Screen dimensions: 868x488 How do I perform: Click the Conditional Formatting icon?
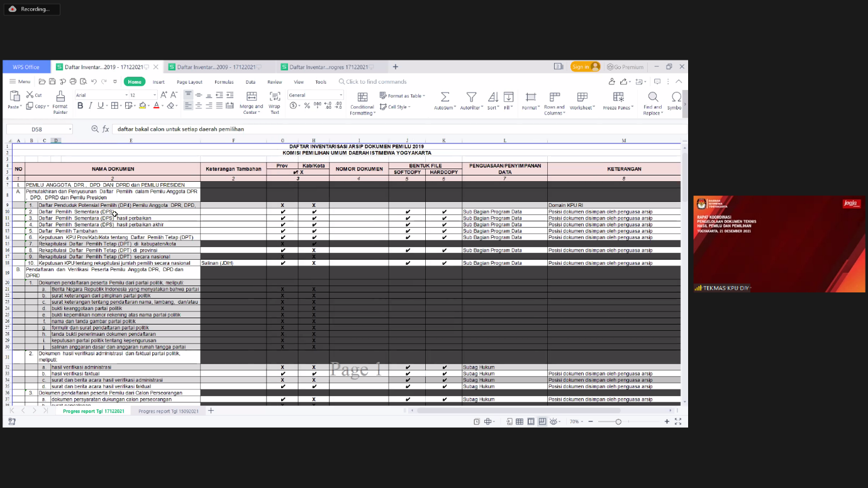362,97
